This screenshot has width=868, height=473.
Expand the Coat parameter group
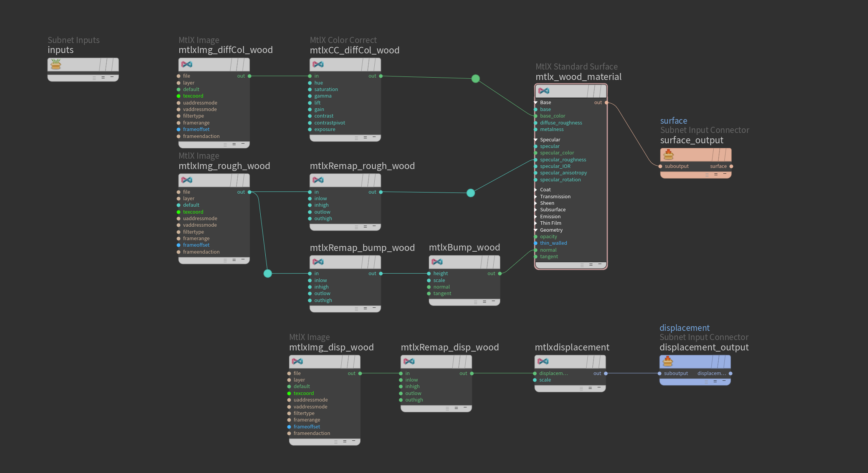coord(536,190)
